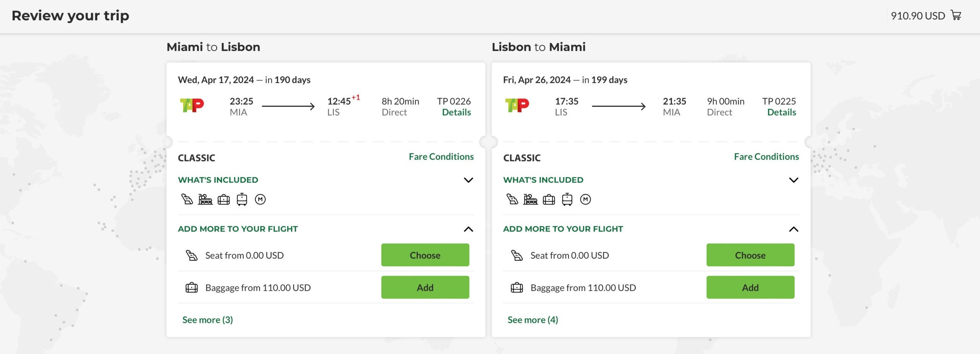The image size is (980, 354).
Task: Click the seat icon beside Seat from 0.00 USD
Action: point(191,255)
